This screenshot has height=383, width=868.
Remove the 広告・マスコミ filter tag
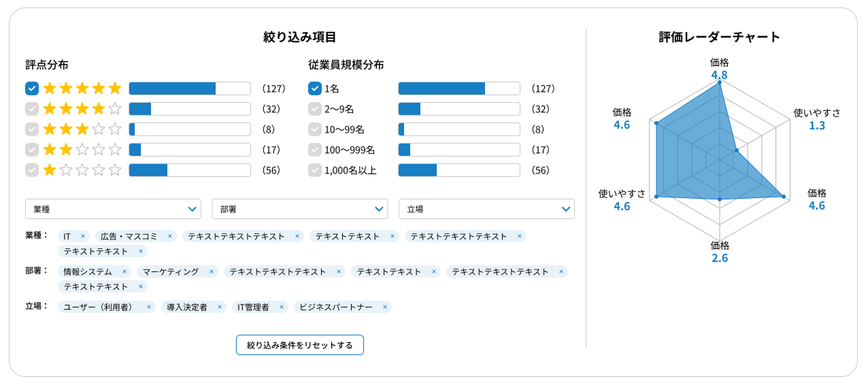(x=170, y=236)
